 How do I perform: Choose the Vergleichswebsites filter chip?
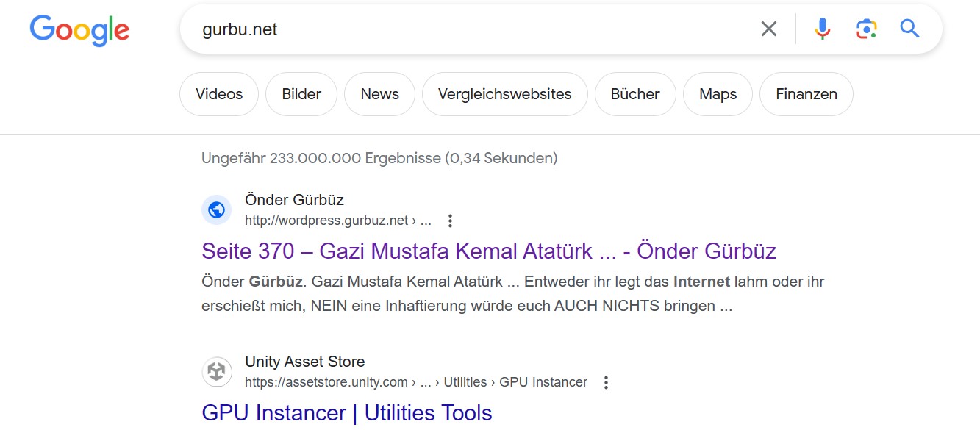point(504,94)
